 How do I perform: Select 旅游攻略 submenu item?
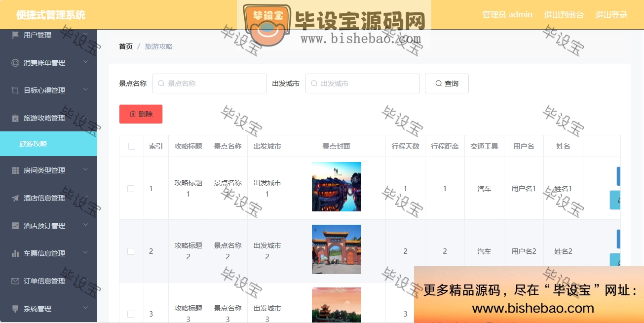48,144
